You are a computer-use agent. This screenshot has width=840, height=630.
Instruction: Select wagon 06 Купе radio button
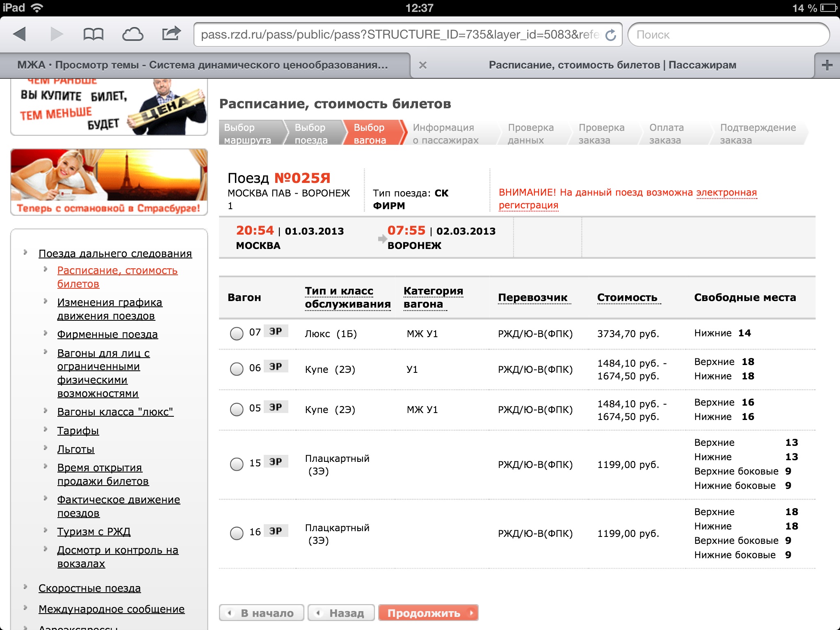click(237, 369)
